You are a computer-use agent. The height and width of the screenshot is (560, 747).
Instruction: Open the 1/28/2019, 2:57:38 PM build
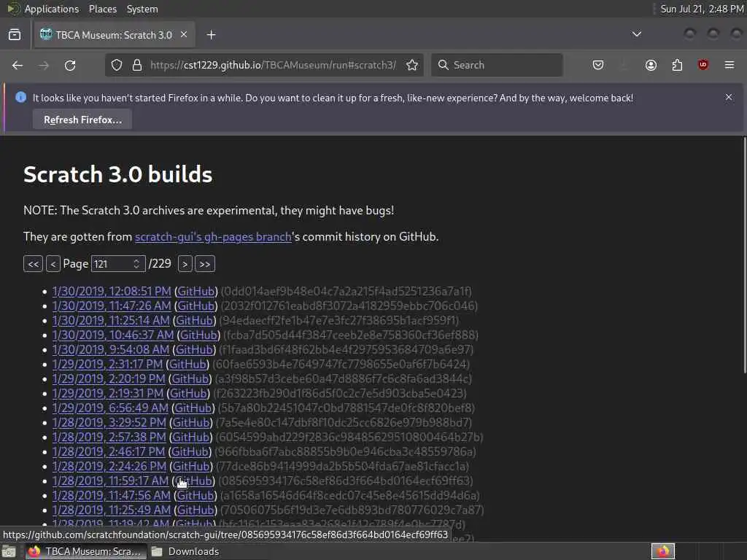[109, 437]
